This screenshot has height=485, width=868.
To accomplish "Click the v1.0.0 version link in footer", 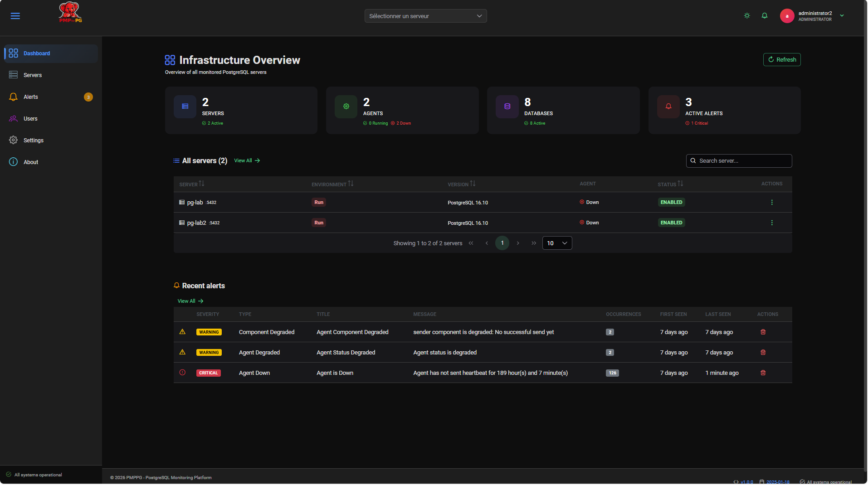I will pyautogui.click(x=746, y=482).
